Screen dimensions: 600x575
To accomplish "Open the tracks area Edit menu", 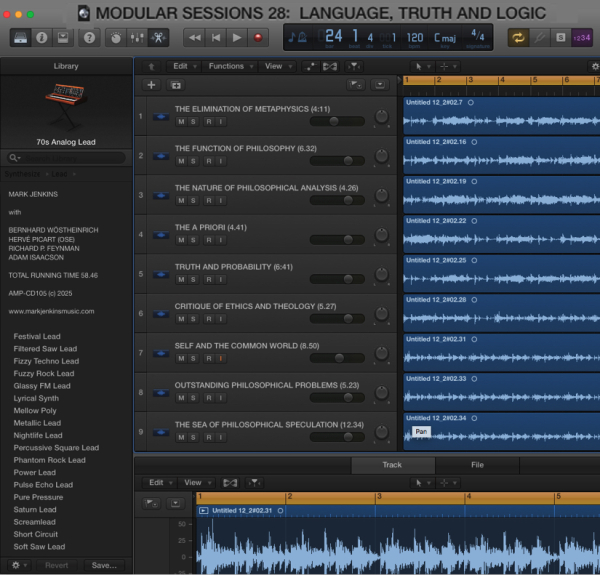I will (183, 66).
